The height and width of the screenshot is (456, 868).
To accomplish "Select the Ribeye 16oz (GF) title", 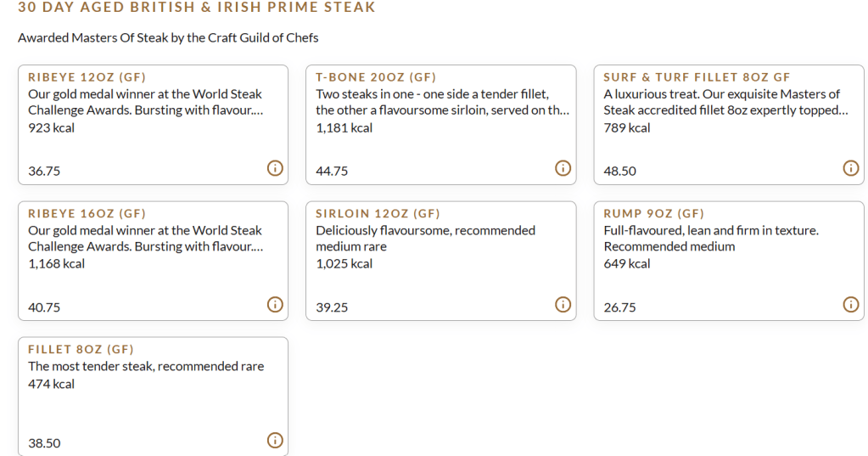I will pos(87,213).
